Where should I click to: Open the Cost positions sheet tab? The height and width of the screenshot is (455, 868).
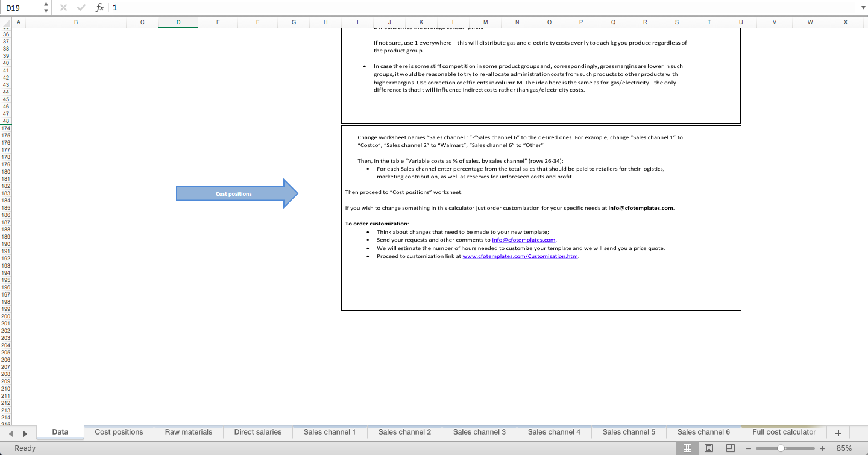pyautogui.click(x=119, y=432)
